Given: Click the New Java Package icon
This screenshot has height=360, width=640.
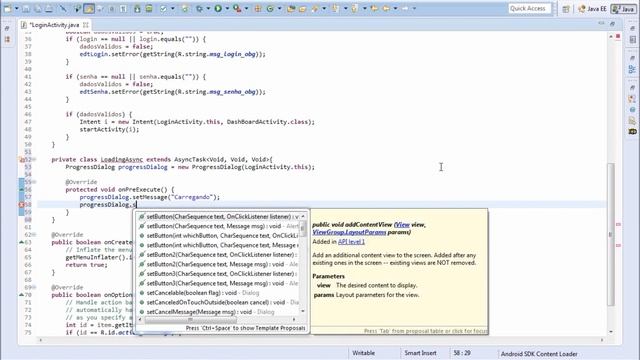Looking at the screenshot, I should [258, 9].
